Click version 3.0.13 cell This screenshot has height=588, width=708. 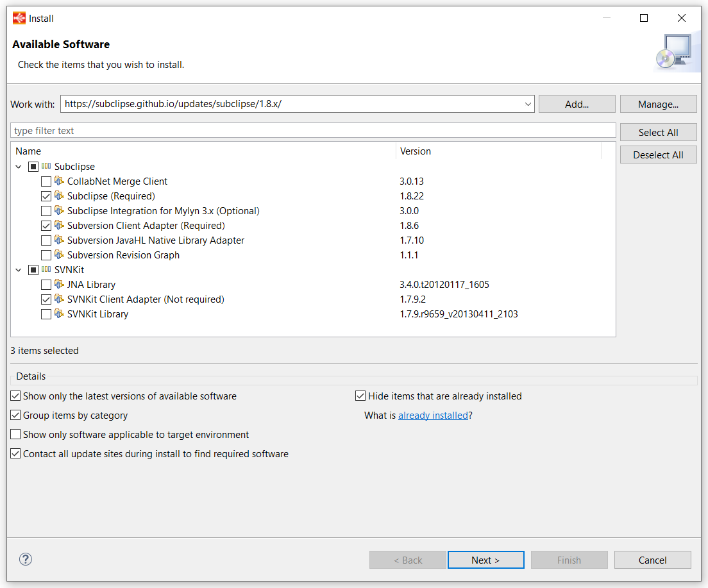click(412, 181)
